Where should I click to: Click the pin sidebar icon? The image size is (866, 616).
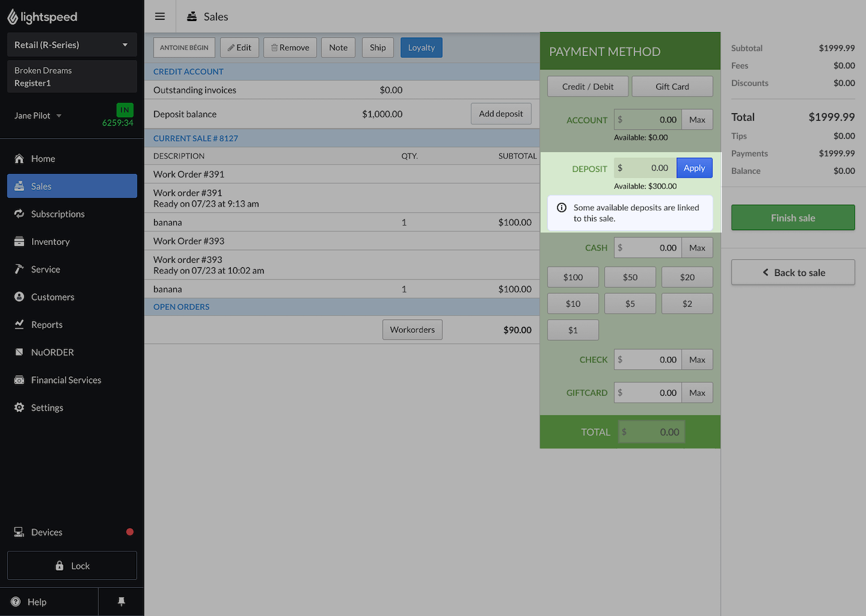(x=121, y=602)
